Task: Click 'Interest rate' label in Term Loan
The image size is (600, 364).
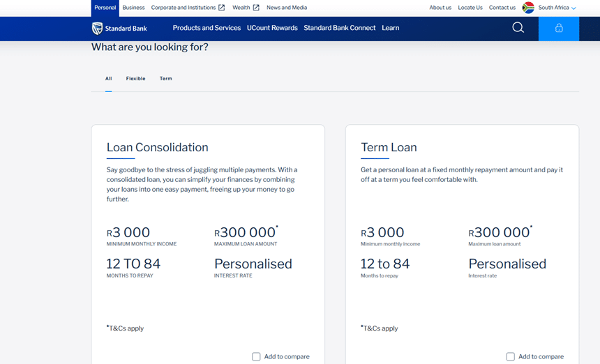Action: [x=483, y=275]
